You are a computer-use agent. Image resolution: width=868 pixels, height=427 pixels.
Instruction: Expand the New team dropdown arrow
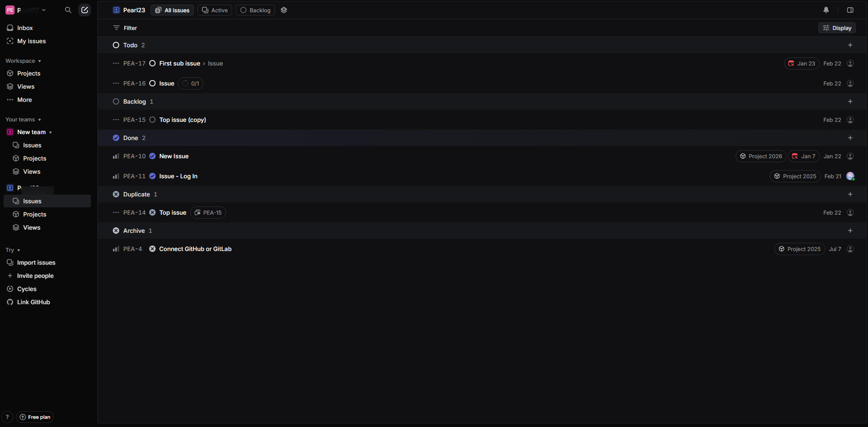pos(50,132)
